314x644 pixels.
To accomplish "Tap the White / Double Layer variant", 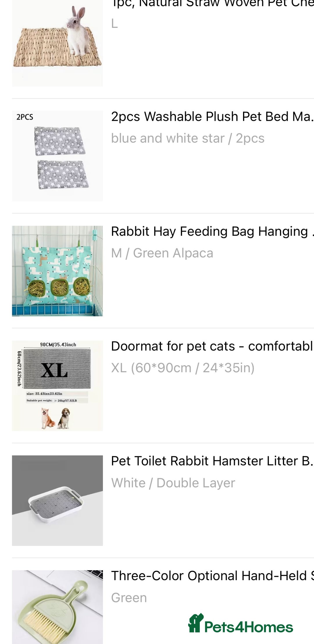I will tap(173, 483).
